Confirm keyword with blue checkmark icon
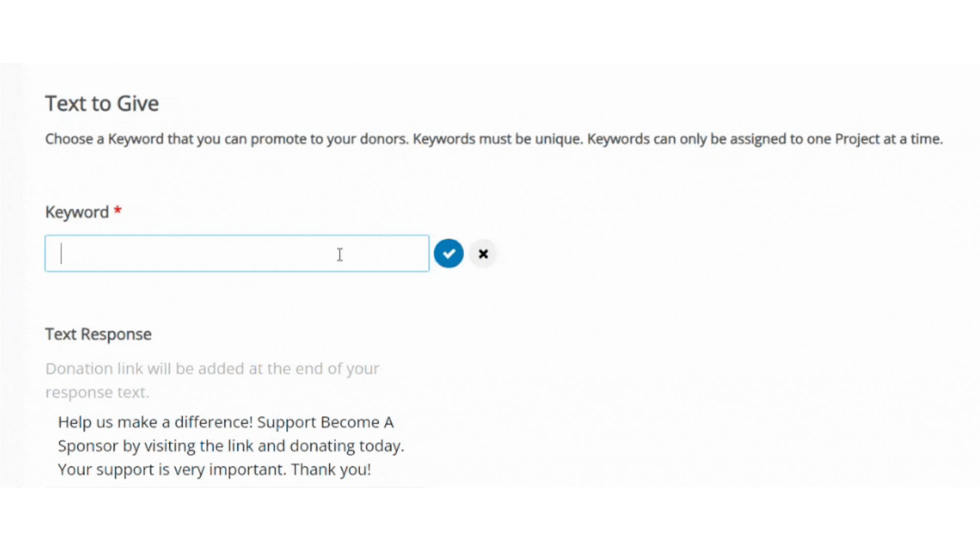The image size is (980, 551). [449, 254]
